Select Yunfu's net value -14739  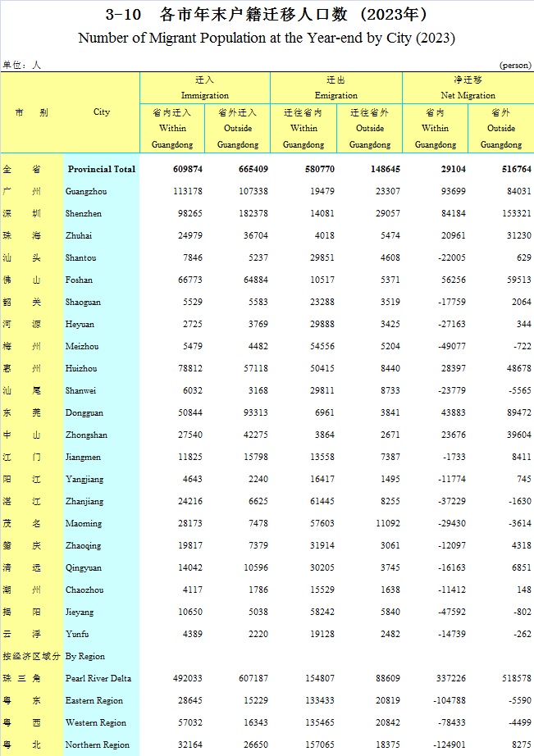[x=452, y=635]
